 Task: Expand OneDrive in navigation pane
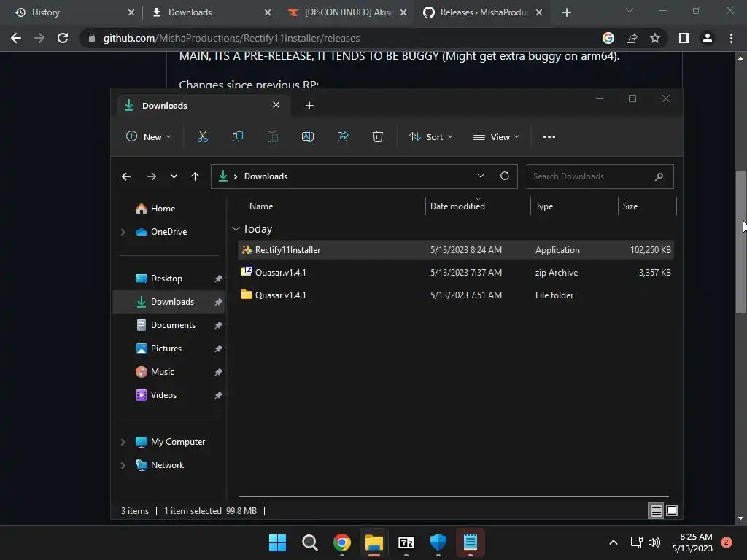pos(123,232)
